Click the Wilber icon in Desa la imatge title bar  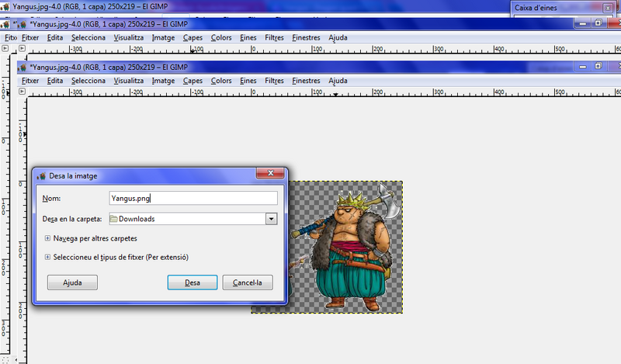click(x=41, y=176)
